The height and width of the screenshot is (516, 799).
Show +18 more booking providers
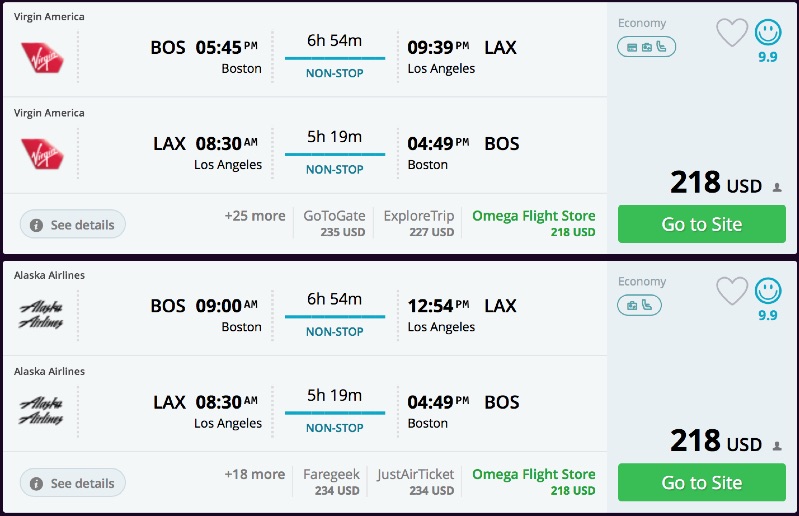tap(254, 474)
